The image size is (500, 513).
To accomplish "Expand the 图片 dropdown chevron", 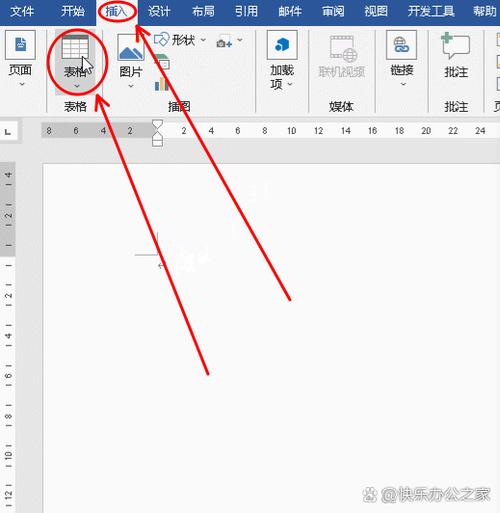I will pos(131,86).
